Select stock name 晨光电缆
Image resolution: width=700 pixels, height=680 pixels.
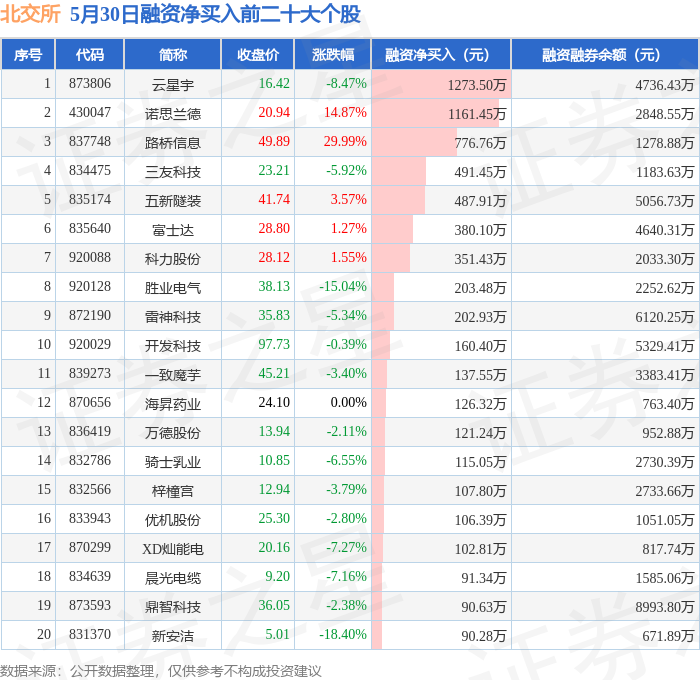(173, 578)
